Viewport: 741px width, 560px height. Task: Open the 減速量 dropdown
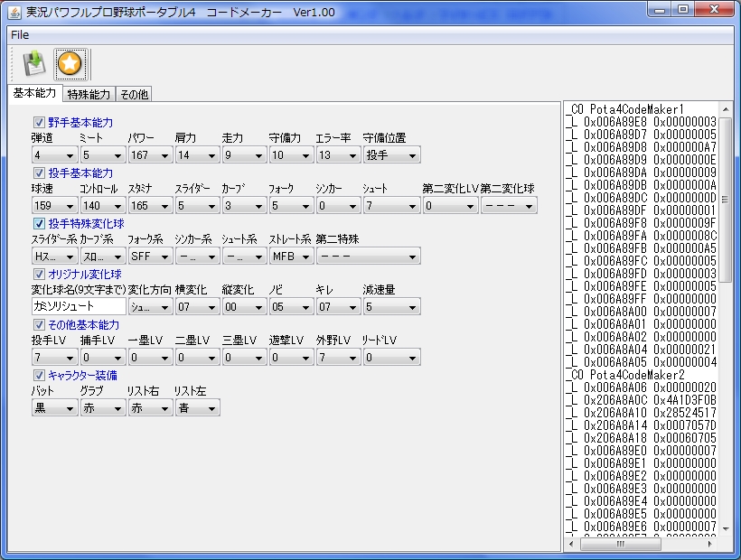pyautogui.click(x=391, y=306)
